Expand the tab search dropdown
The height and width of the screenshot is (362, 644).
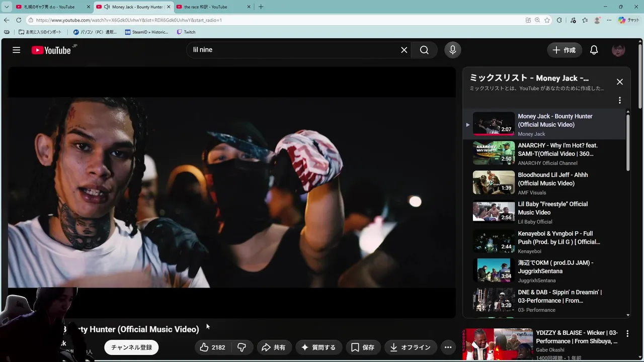[7, 7]
